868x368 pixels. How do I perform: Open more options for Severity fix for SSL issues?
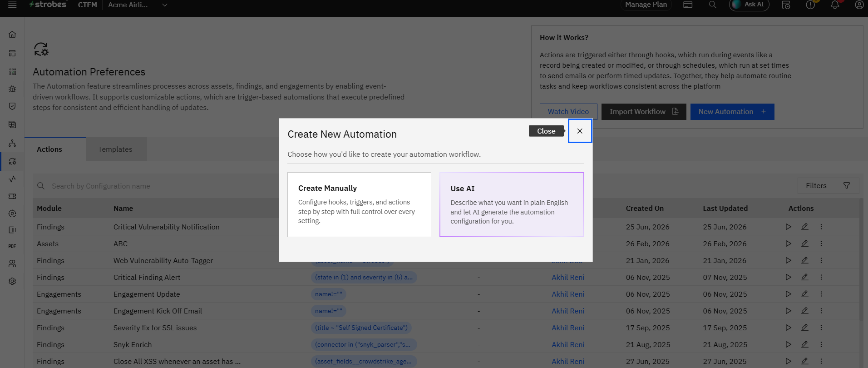[821, 328]
